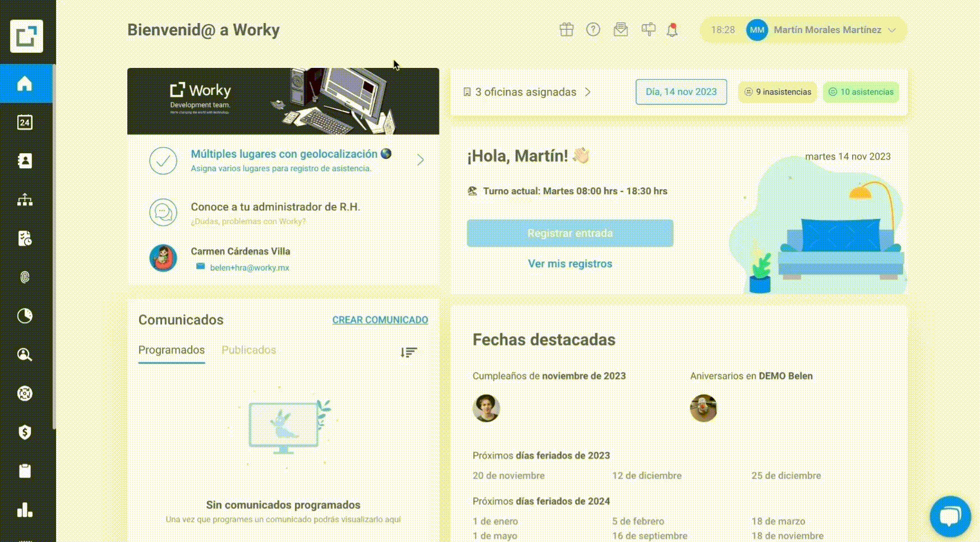Click the Worky Development team banner

click(283, 102)
